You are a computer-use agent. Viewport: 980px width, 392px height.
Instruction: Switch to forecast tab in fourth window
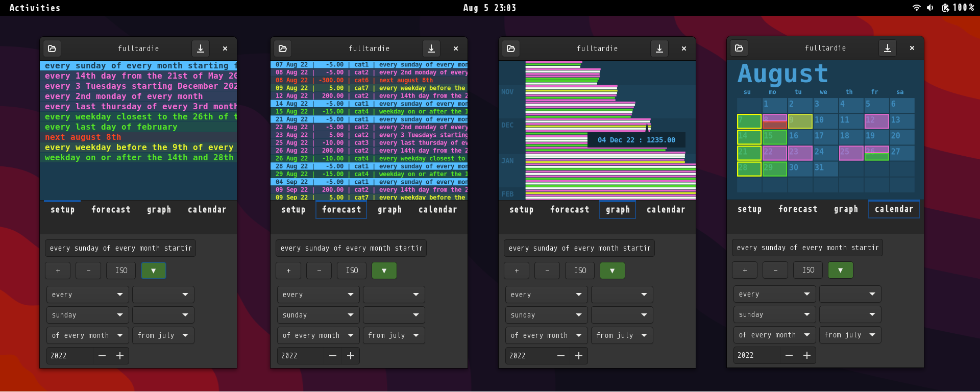coord(798,209)
